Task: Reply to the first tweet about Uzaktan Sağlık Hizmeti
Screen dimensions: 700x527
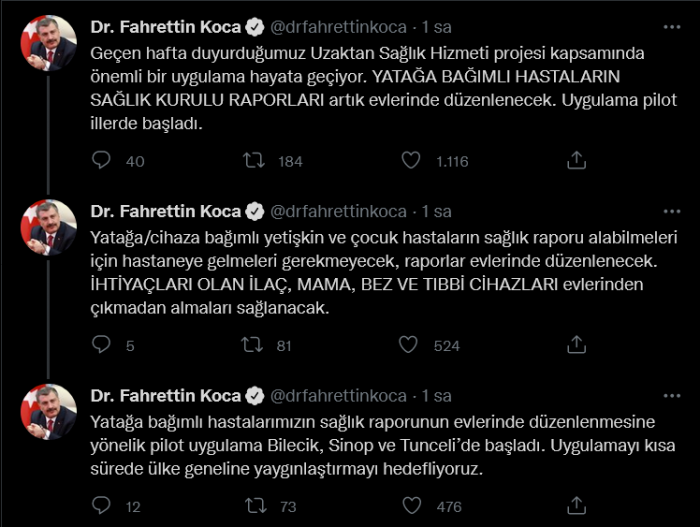Action: pos(101,160)
